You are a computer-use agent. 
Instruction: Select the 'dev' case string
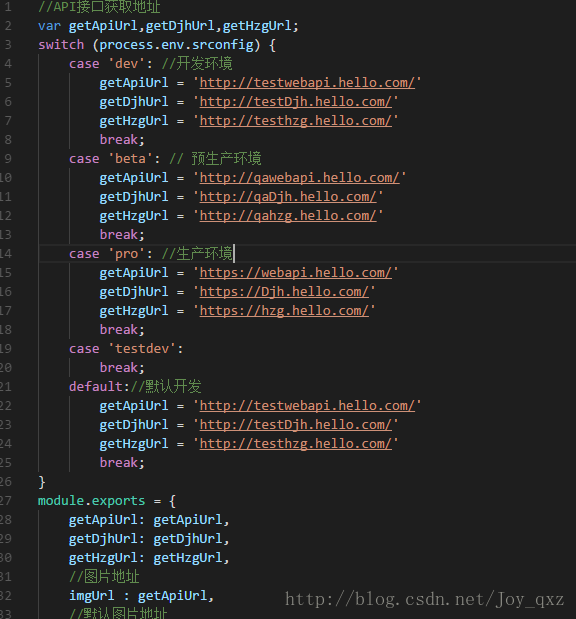point(126,64)
